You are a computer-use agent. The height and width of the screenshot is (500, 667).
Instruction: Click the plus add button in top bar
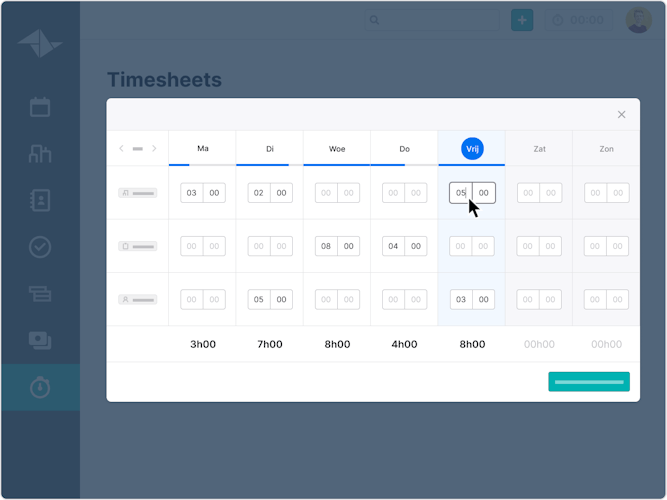pyautogui.click(x=522, y=20)
